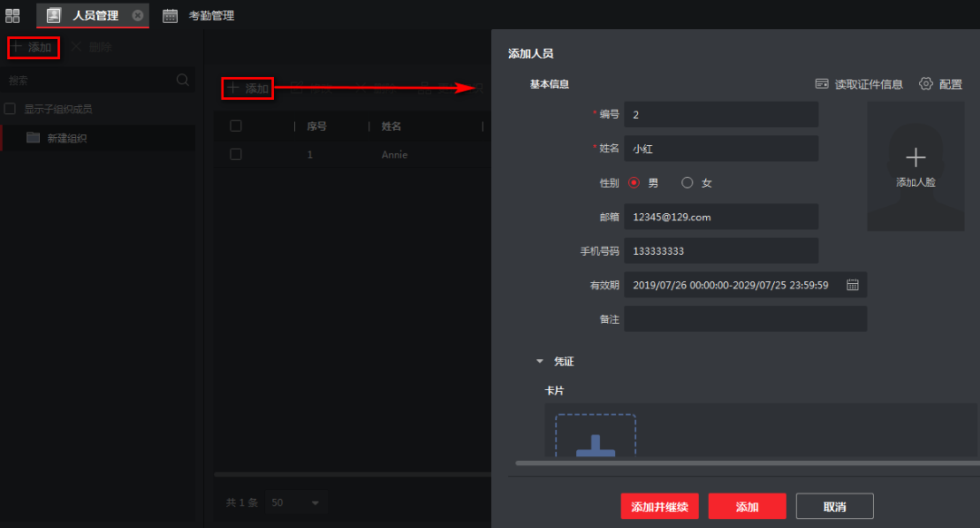This screenshot has width=980, height=528.
Task: Switch to the Personnel Management tab
Action: coord(94,15)
